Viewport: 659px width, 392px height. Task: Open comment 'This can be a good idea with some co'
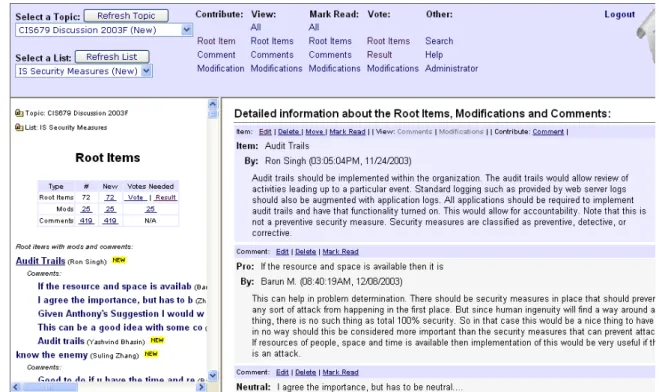pyautogui.click(x=120, y=327)
